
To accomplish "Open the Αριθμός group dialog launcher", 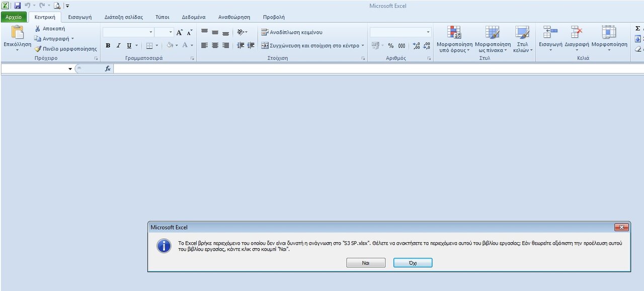I will tap(429, 59).
